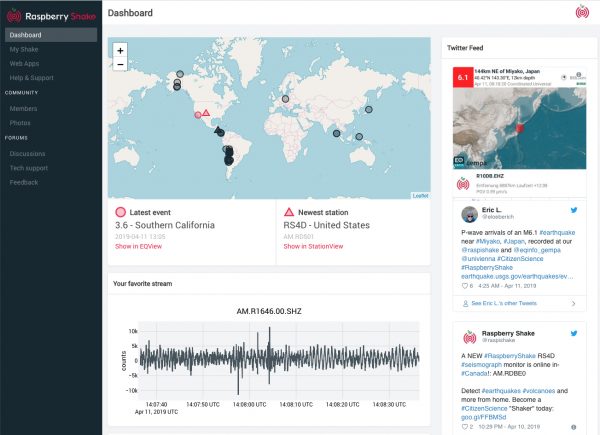Click the Leaflet attribution link
The image size is (600, 435).
point(420,196)
